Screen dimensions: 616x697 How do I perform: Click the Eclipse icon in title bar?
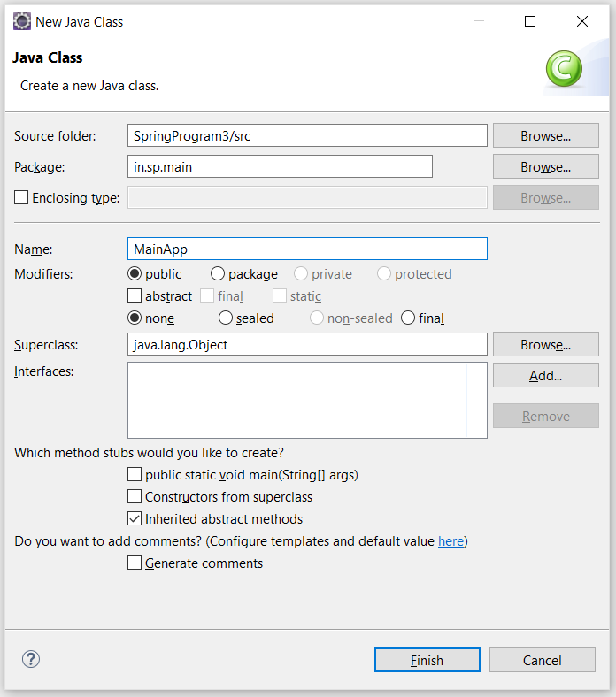point(22,21)
